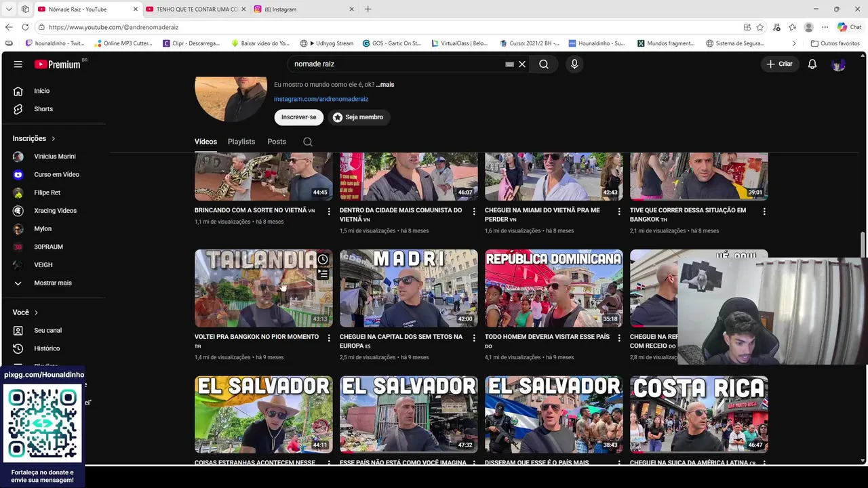Search within channel using the magnifier icon

[308, 142]
